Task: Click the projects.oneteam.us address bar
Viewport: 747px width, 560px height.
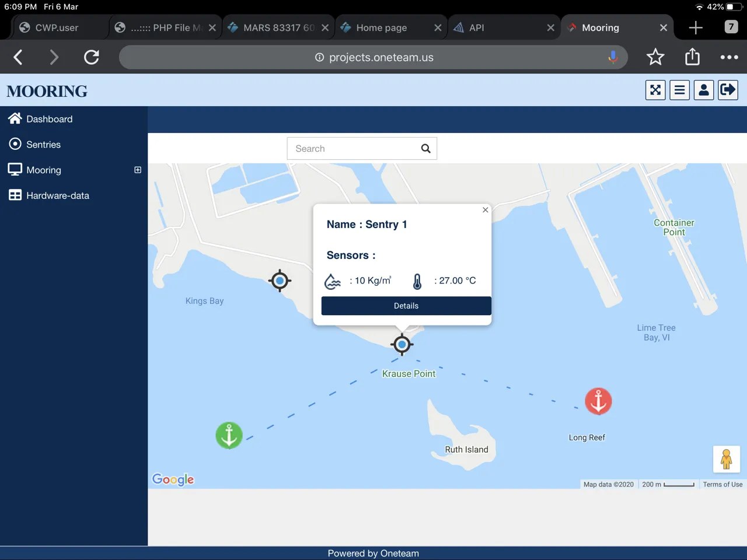Action: click(x=373, y=57)
